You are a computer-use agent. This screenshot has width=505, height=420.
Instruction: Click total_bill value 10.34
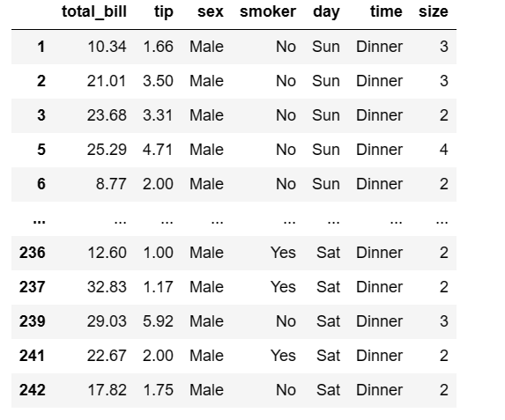107,47
